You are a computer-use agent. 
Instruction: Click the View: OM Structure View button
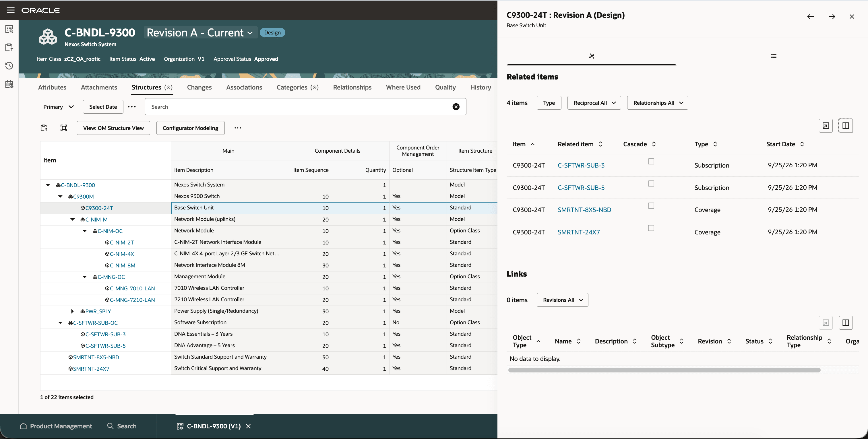click(113, 128)
